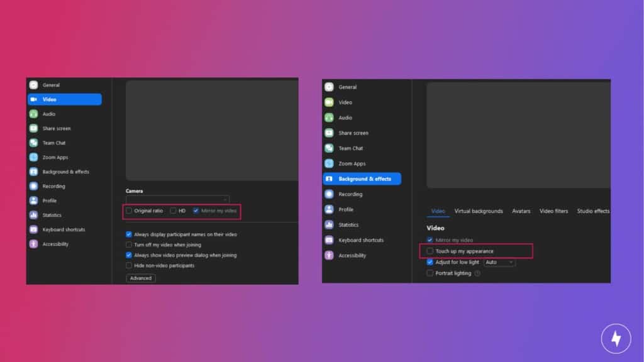Open Audio settings from the sidebar
The height and width of the screenshot is (362, 644).
[64, 114]
